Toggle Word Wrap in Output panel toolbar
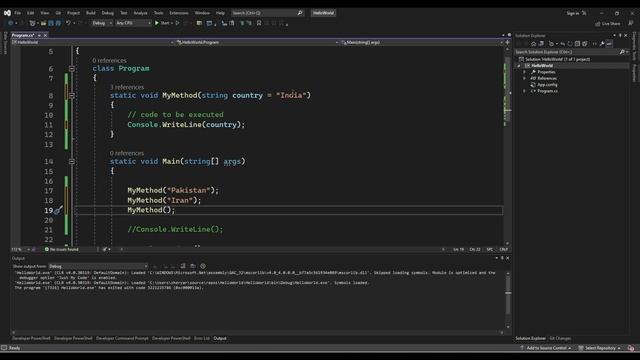Image resolution: width=640 pixels, height=360 pixels. click(x=193, y=266)
